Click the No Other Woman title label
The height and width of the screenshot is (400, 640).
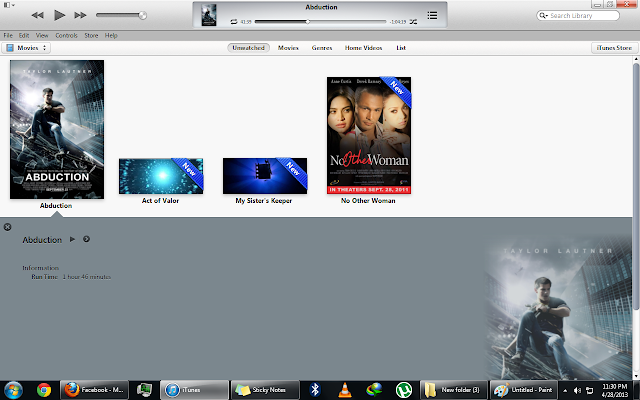click(x=368, y=200)
